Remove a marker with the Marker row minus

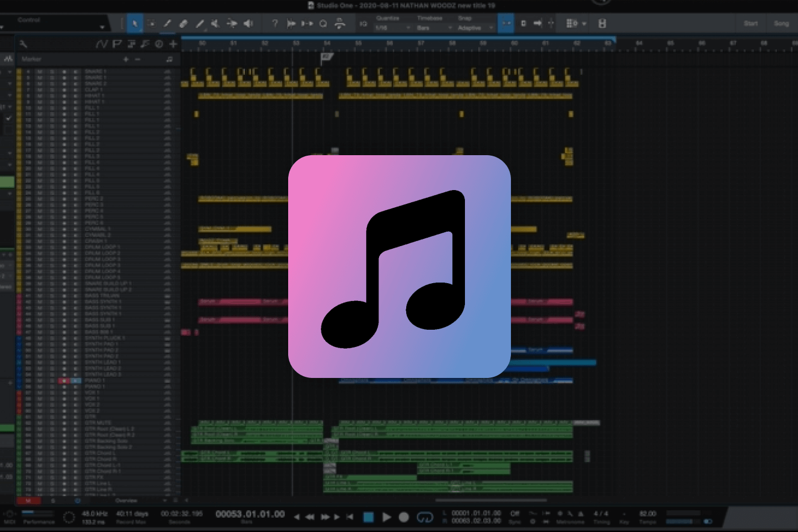pyautogui.click(x=137, y=59)
